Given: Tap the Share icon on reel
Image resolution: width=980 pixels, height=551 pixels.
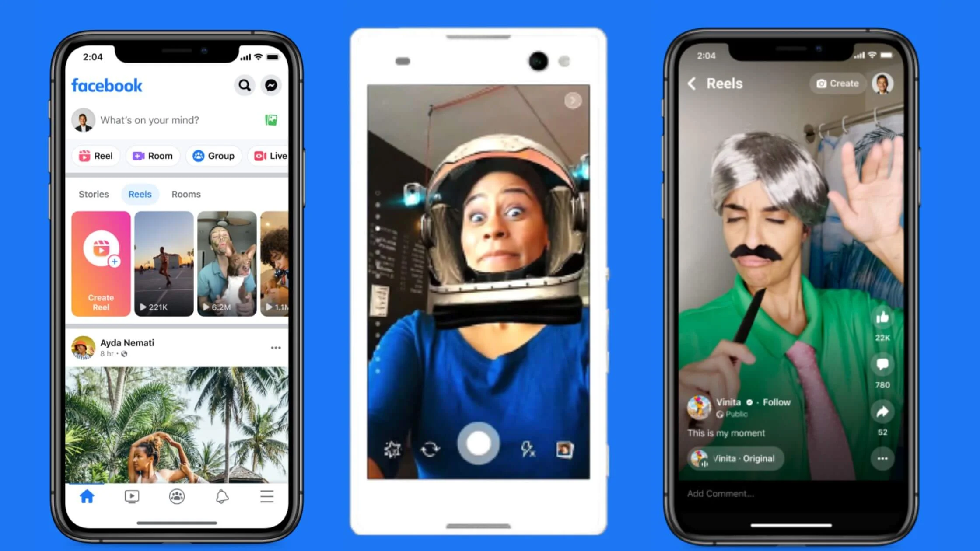Looking at the screenshot, I should click(x=882, y=412).
